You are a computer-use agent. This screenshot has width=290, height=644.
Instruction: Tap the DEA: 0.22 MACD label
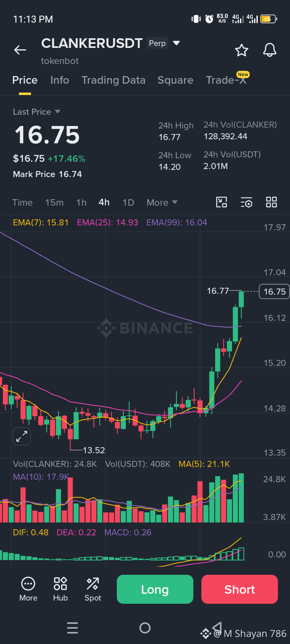tap(77, 533)
